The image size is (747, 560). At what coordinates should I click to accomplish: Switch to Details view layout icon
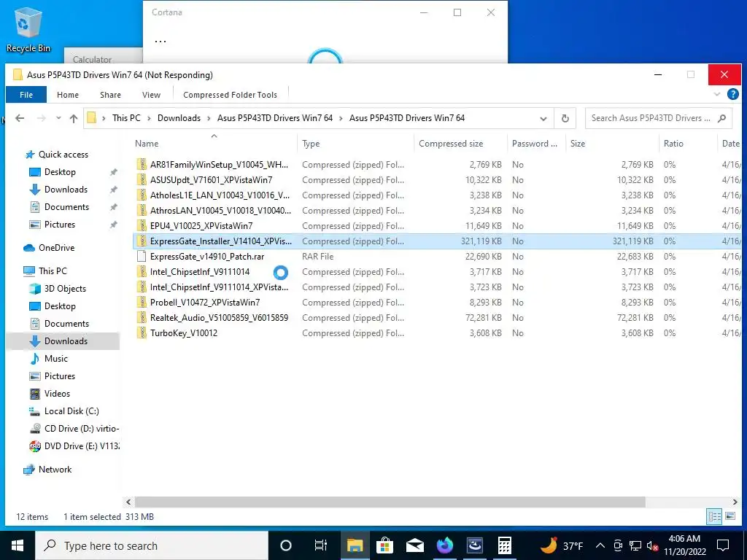[714, 516]
